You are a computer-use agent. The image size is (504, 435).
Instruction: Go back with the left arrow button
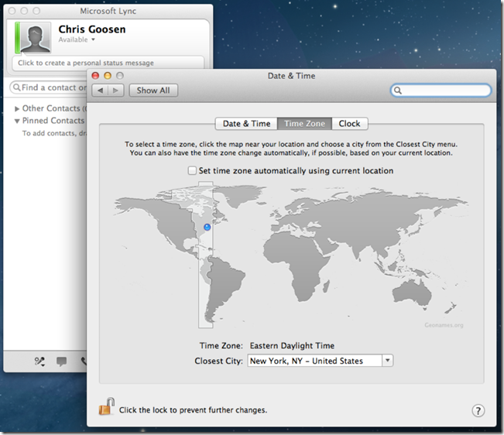tap(100, 91)
